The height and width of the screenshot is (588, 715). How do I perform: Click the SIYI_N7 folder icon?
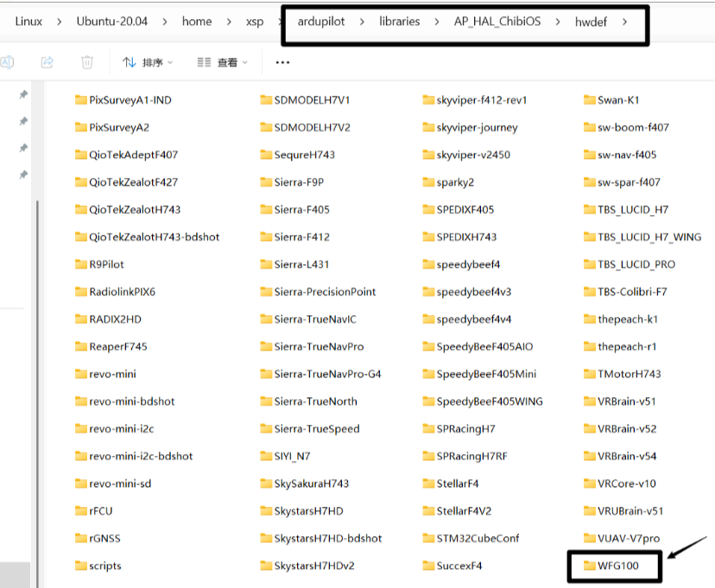click(x=266, y=456)
